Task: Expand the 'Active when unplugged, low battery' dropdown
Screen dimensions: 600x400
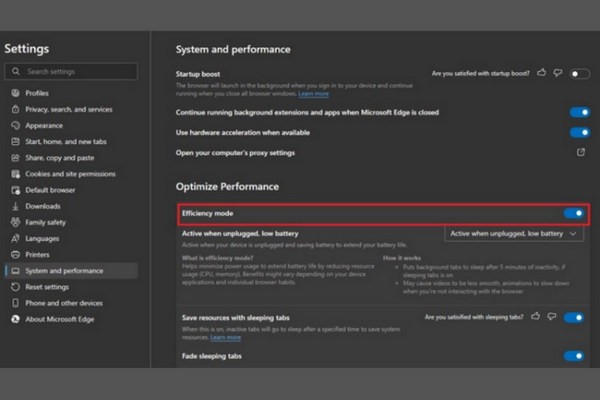Action: pos(514,233)
